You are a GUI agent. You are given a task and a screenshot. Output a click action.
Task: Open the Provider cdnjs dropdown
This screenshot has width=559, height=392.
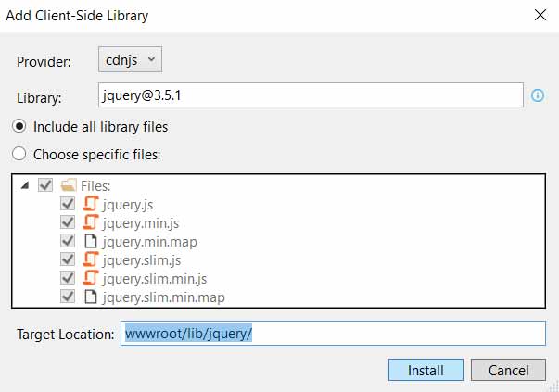coord(130,59)
